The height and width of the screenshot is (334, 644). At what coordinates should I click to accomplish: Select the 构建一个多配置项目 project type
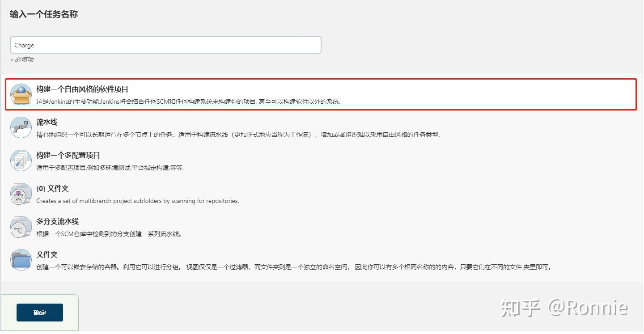click(68, 155)
